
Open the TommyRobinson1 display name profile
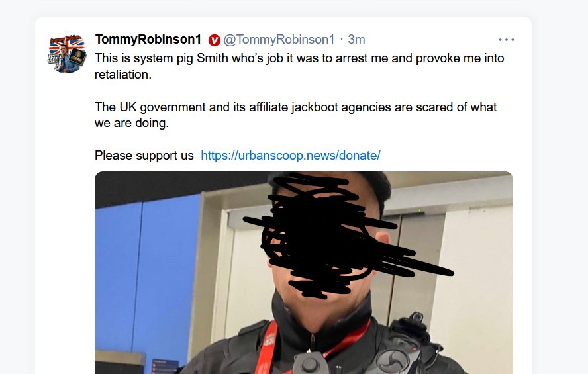148,39
